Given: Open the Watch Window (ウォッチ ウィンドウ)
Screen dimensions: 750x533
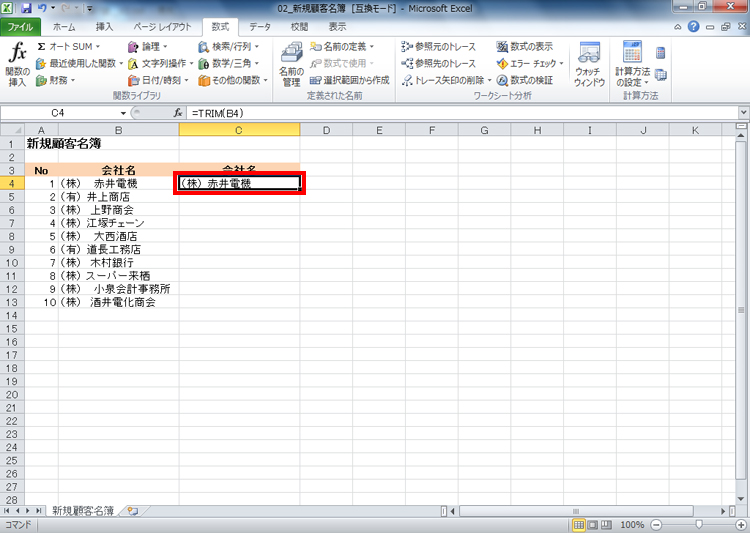Looking at the screenshot, I should [589, 65].
